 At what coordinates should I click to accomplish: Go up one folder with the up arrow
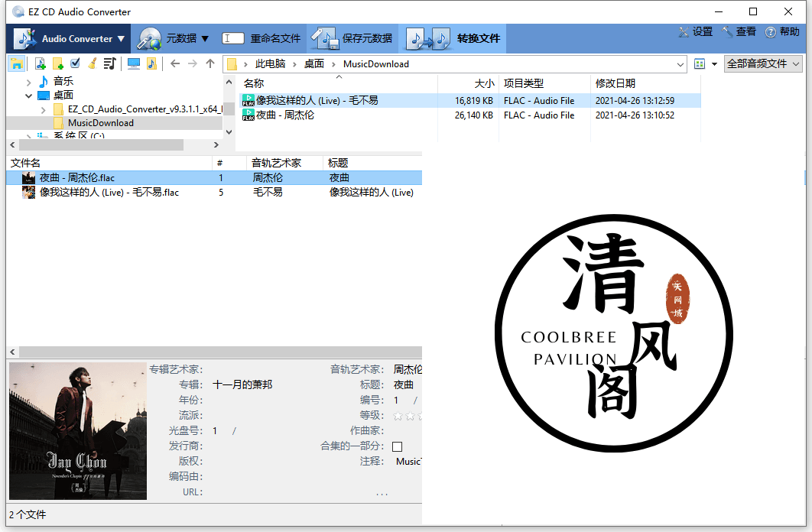209,63
